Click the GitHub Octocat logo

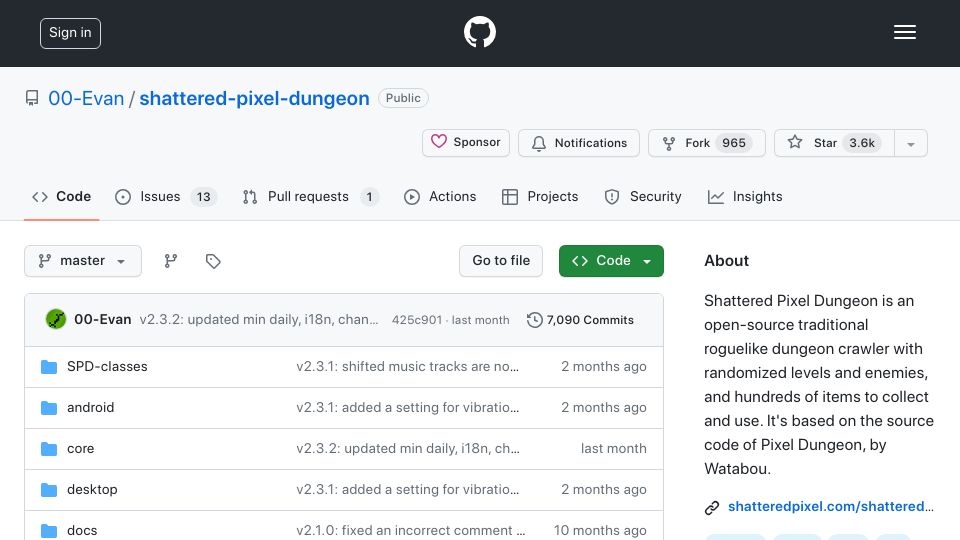pos(479,32)
